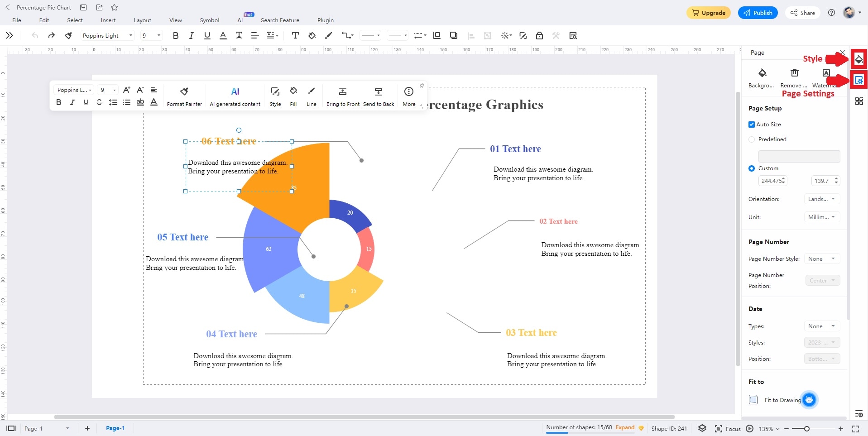Open the Orientation dropdown
Viewport: 868px width, 436px height.
click(x=822, y=199)
